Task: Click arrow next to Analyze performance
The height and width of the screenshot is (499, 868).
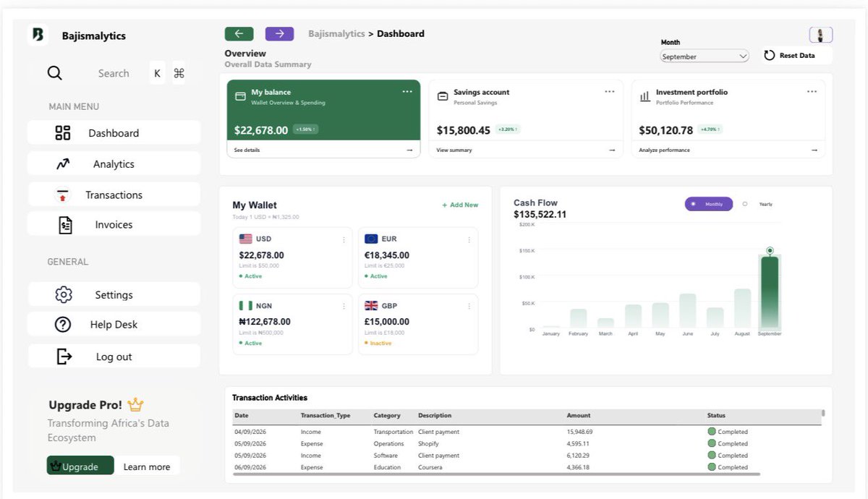Action: (814, 150)
